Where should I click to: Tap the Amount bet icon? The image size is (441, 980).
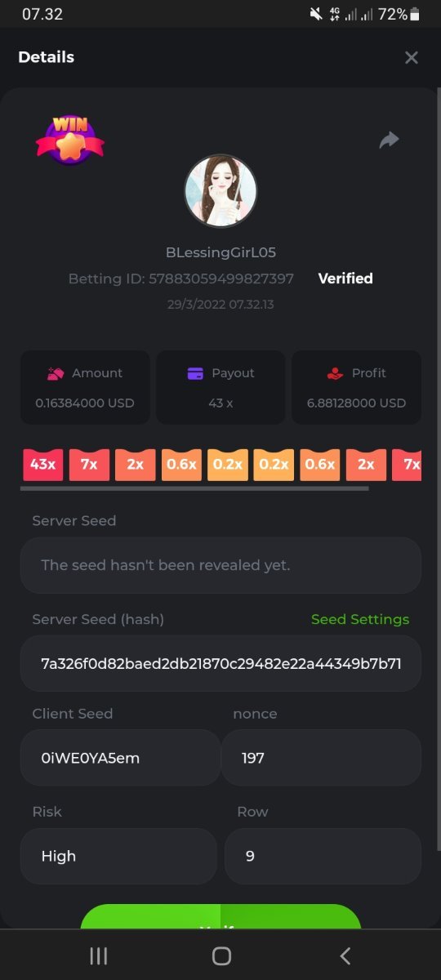56,373
